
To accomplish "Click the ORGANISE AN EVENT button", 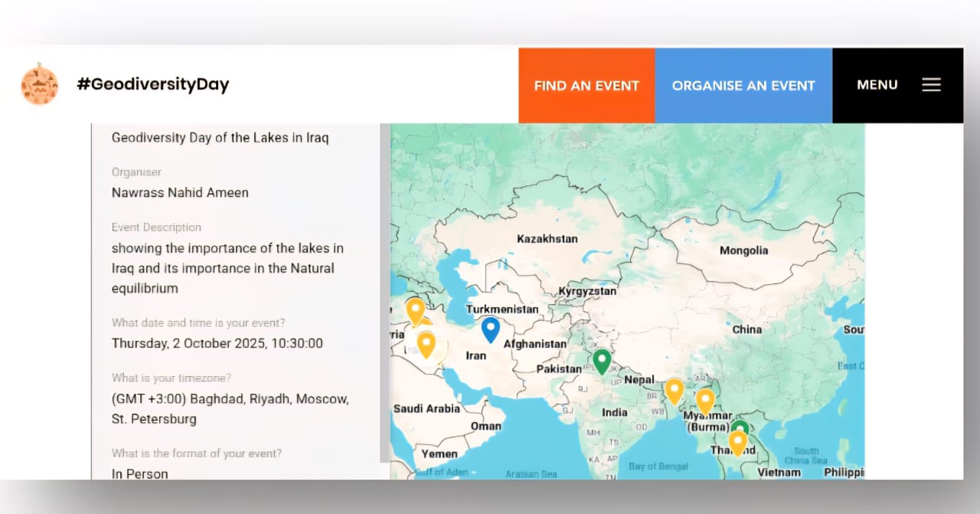I will 743,86.
